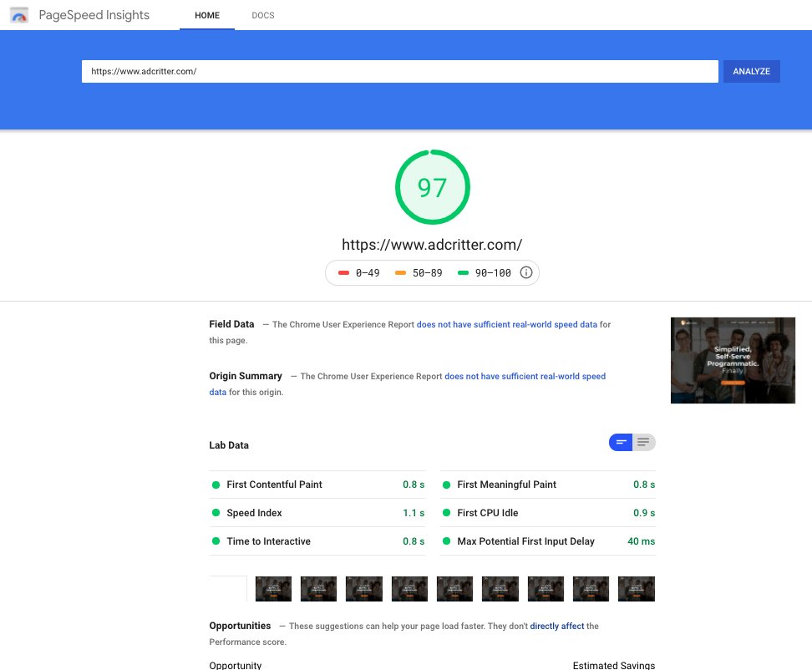812x670 pixels.
Task: Click the Opportunity column header
Action: 235,665
